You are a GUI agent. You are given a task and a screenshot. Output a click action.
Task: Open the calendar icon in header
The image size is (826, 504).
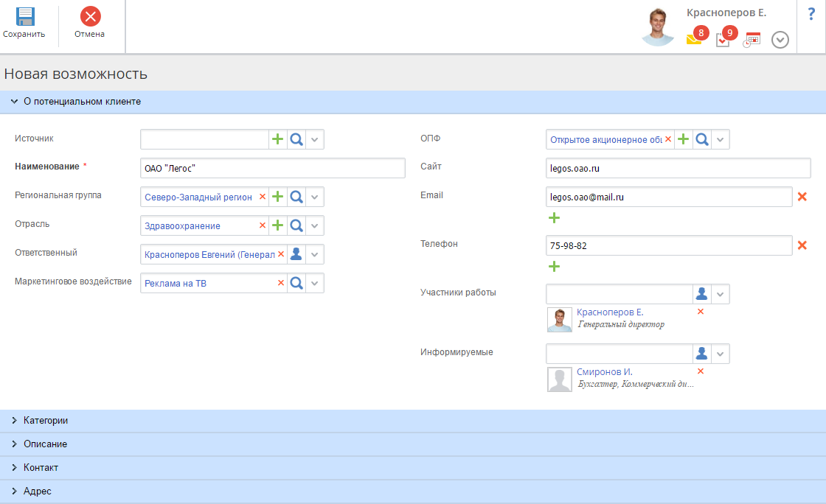point(752,40)
